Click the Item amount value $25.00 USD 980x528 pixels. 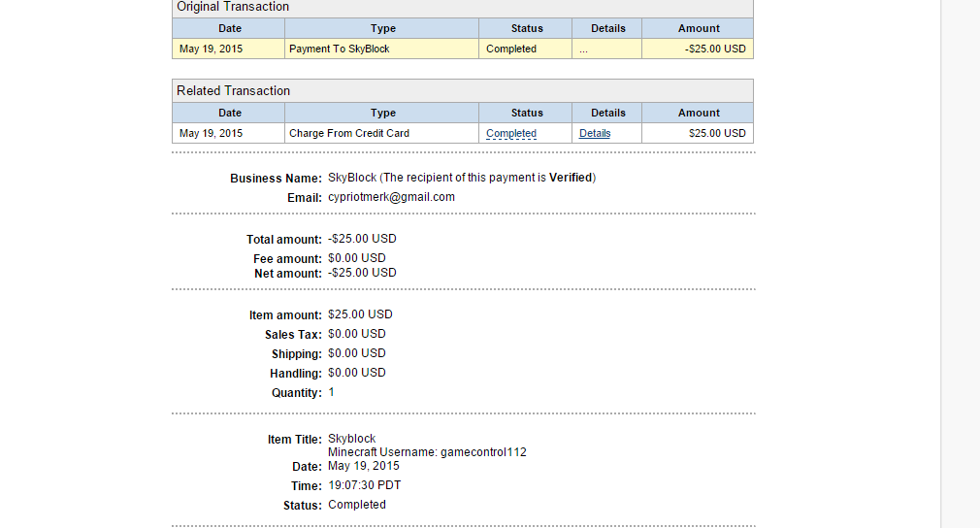point(360,314)
